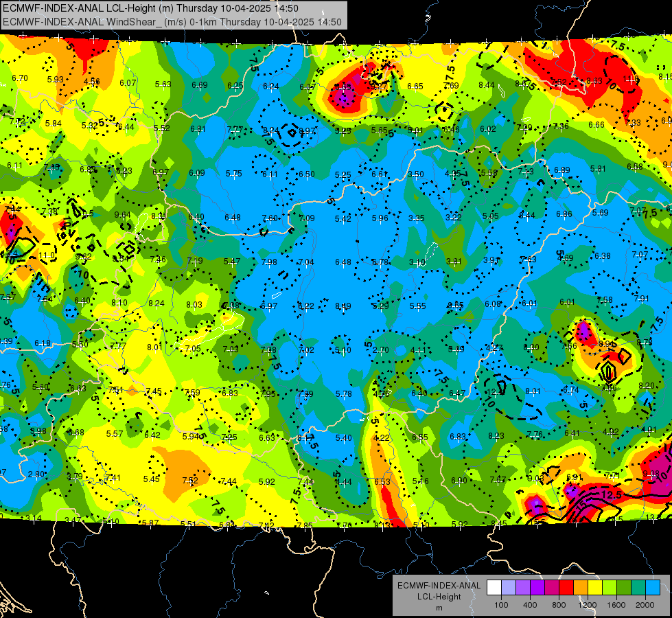
Task: Click the wind shear value '3.22'
Action: point(453,218)
